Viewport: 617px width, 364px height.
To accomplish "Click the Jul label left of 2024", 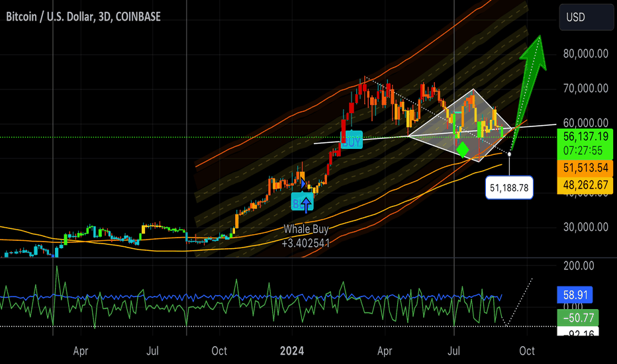I will pyautogui.click(x=152, y=351).
